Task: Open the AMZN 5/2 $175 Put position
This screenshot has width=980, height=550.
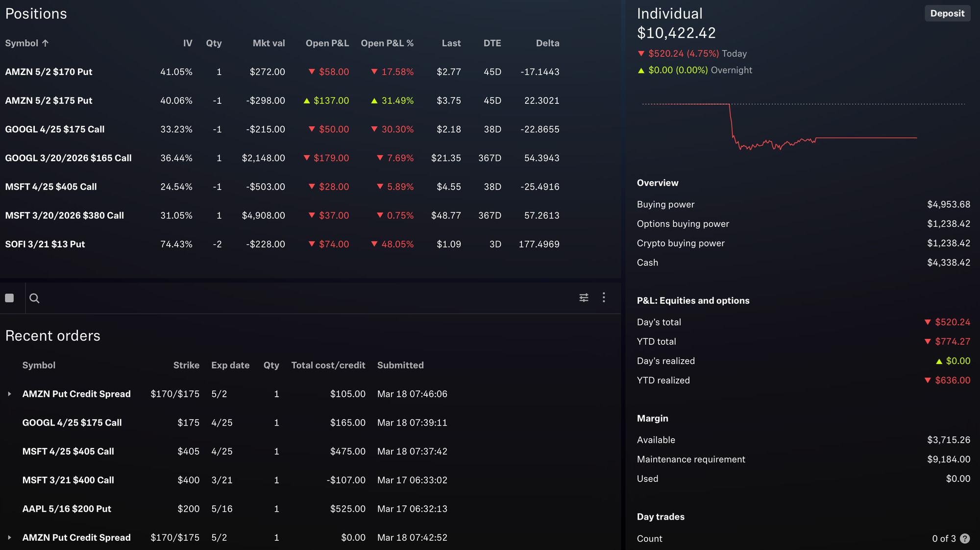Action: click(282, 101)
